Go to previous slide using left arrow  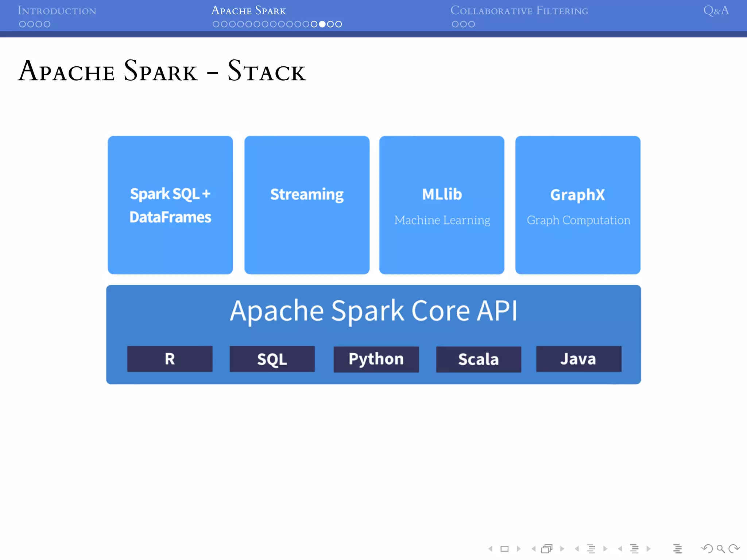(491, 548)
